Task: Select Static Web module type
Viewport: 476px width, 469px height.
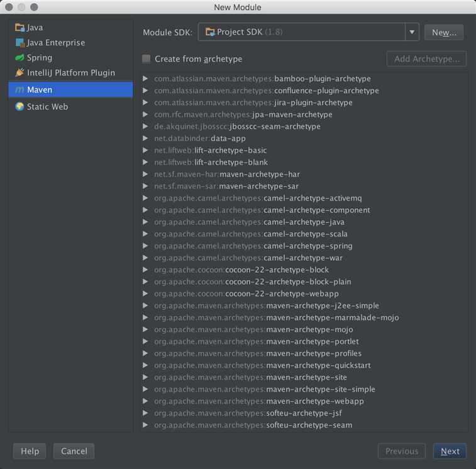Action: tap(70, 106)
